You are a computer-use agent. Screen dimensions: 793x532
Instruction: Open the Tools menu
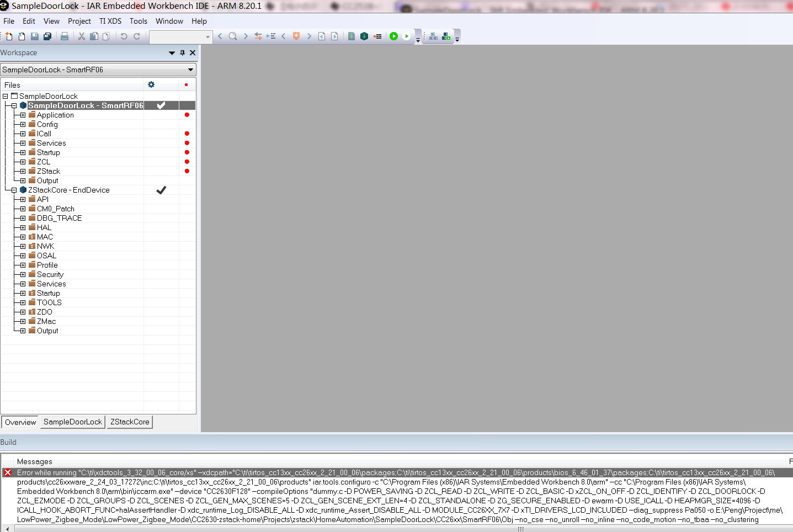click(x=139, y=21)
